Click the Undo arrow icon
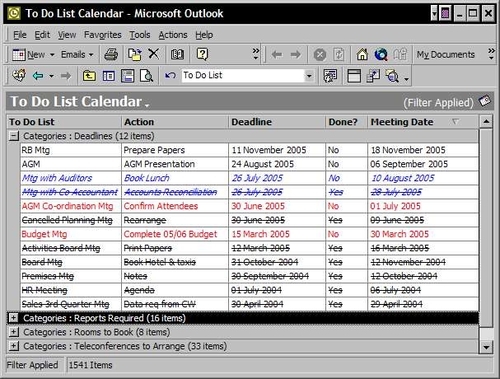 (170, 76)
